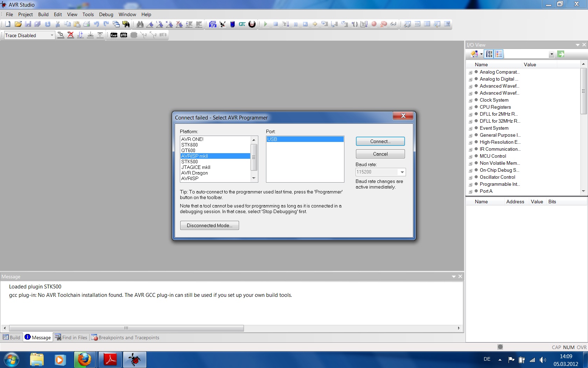Switch to Breakpoints and Tracepoints tab
The height and width of the screenshot is (368, 588).
click(125, 338)
